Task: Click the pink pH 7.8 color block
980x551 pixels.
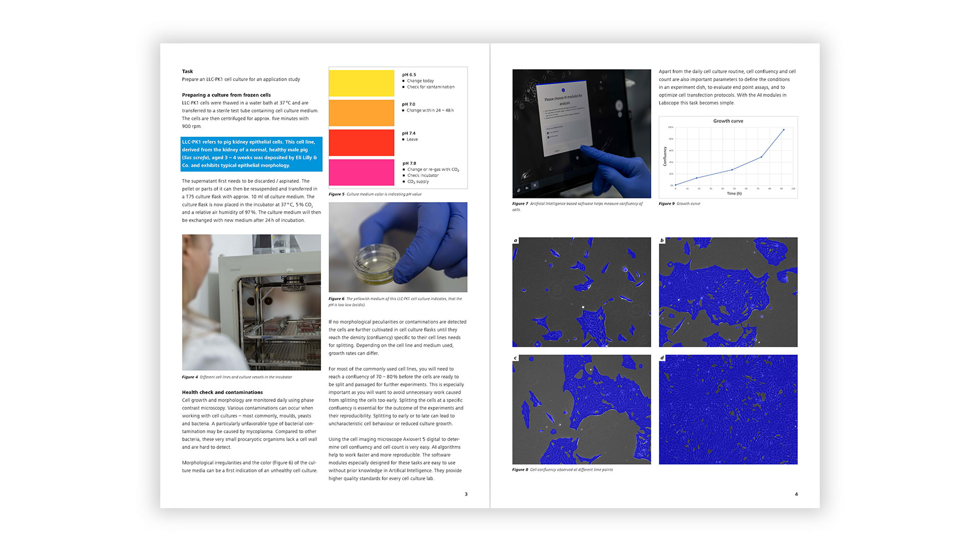Action: point(361,172)
